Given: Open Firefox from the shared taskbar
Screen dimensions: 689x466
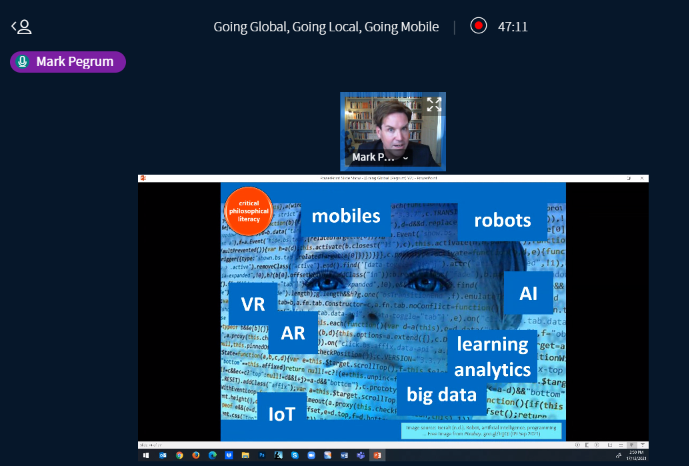Looking at the screenshot, I should point(196,455).
